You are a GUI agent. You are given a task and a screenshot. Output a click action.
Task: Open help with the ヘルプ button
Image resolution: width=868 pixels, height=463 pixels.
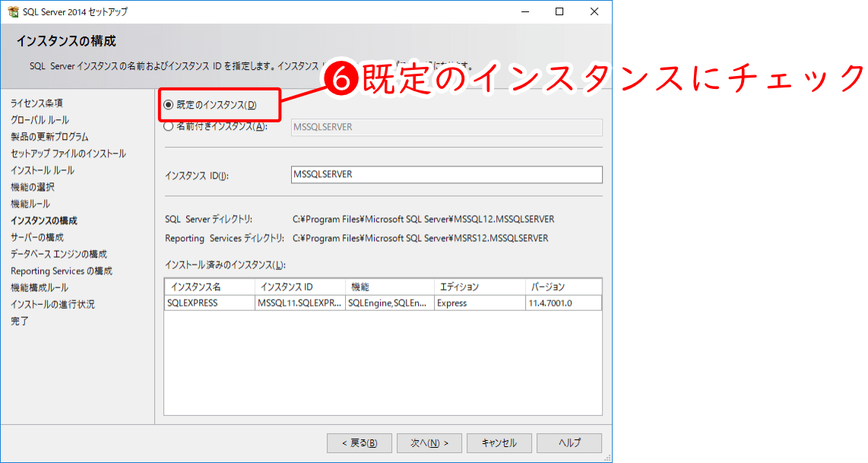click(569, 443)
